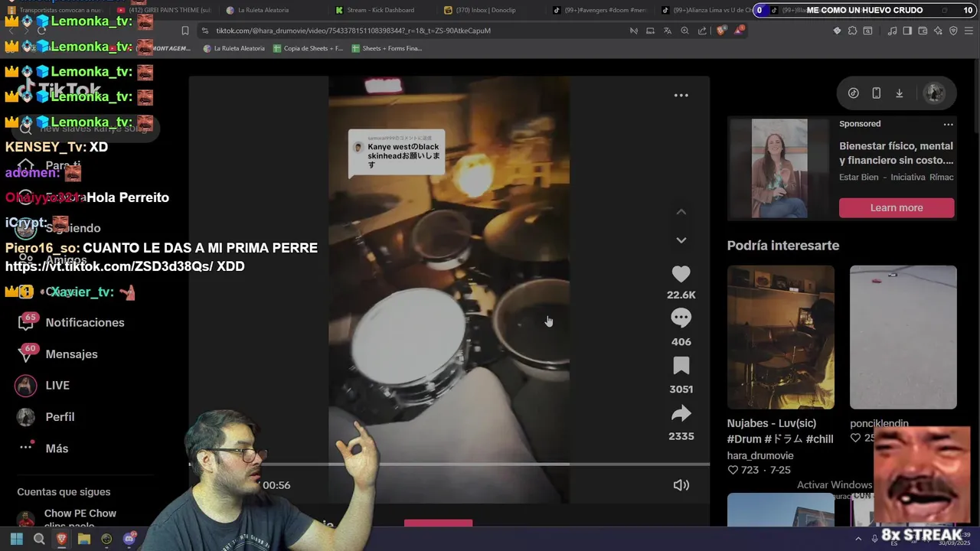Open Sheets + Forms Fina bookmark
Viewport: 980px width, 551px height.
click(387, 48)
